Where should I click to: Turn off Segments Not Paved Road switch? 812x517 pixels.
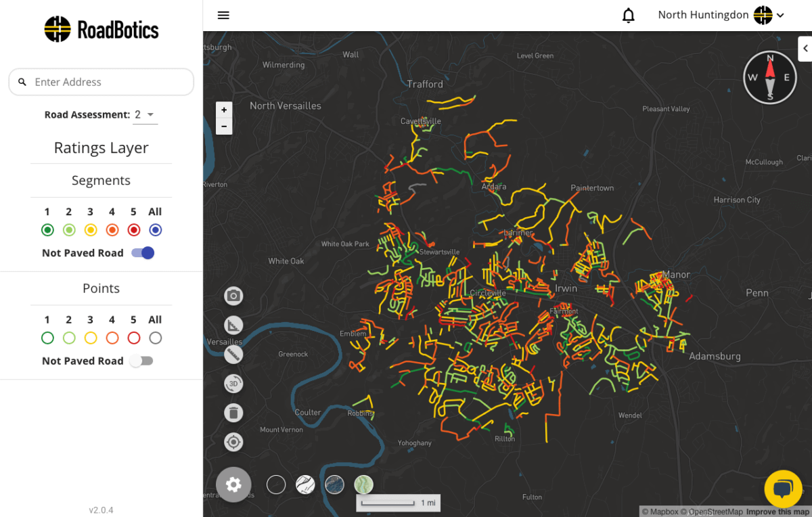(x=143, y=253)
